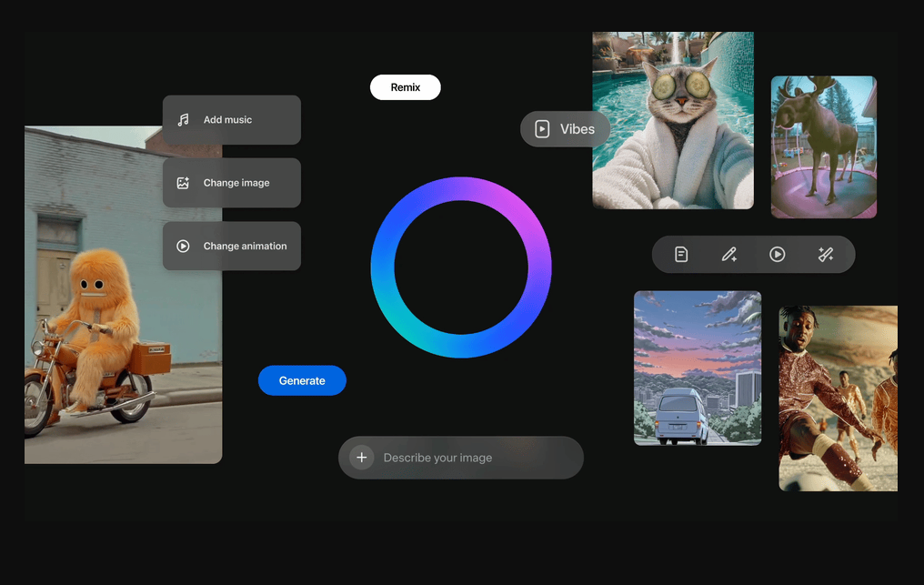Click the video icon inside the Vibes pill
924x585 pixels.
(x=542, y=129)
